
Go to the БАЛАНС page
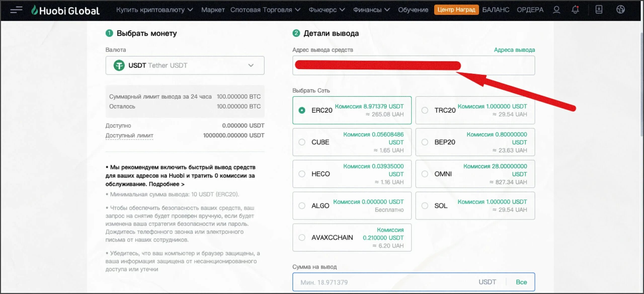[x=495, y=10]
